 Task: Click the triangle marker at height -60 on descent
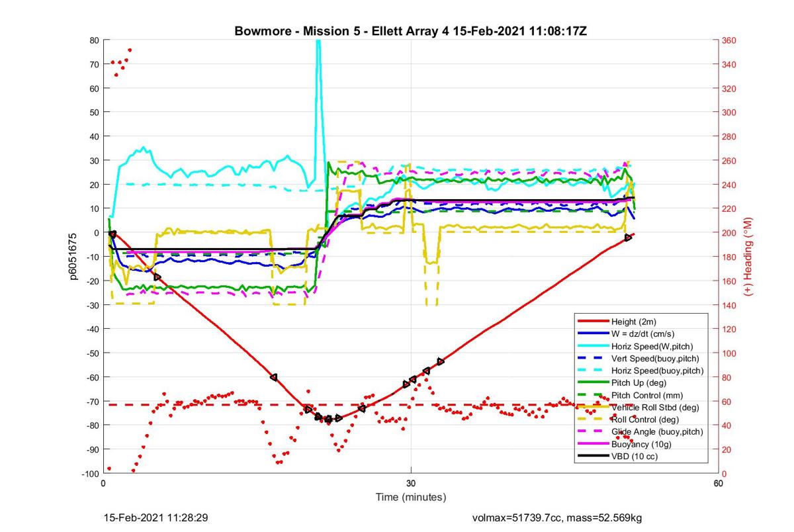pos(273,377)
